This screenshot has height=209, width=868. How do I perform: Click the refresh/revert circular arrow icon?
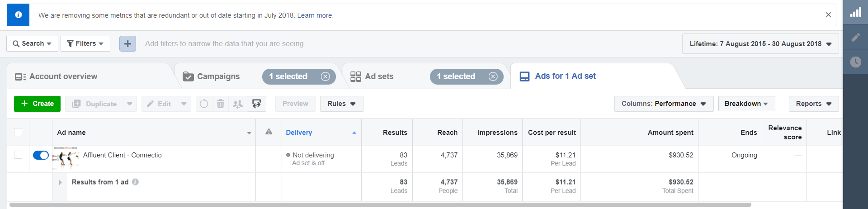tap(204, 104)
